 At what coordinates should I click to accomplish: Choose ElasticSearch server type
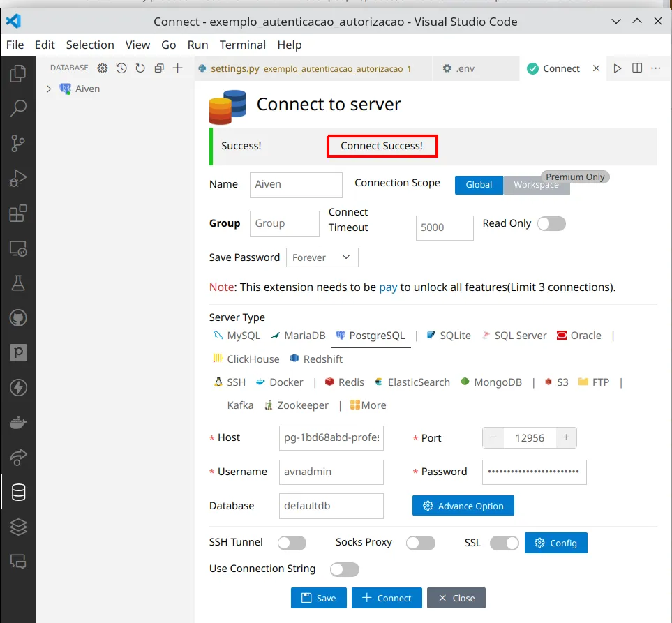[412, 382]
